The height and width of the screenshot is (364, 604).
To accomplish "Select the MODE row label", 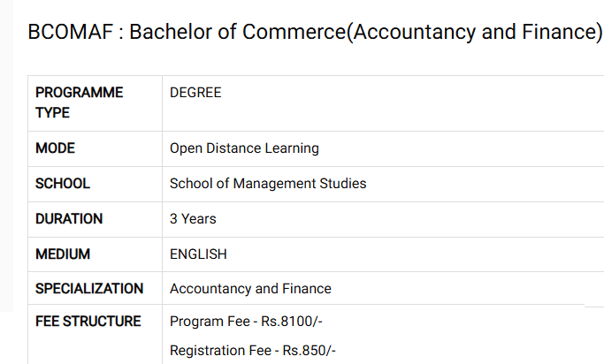I will pyautogui.click(x=55, y=148).
